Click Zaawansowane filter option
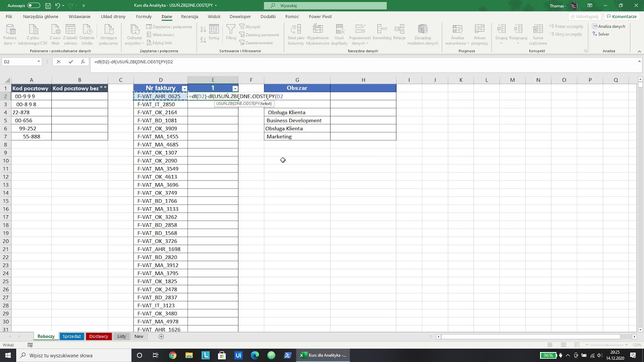Screen dimensions: 644x362 pyautogui.click(x=256, y=43)
